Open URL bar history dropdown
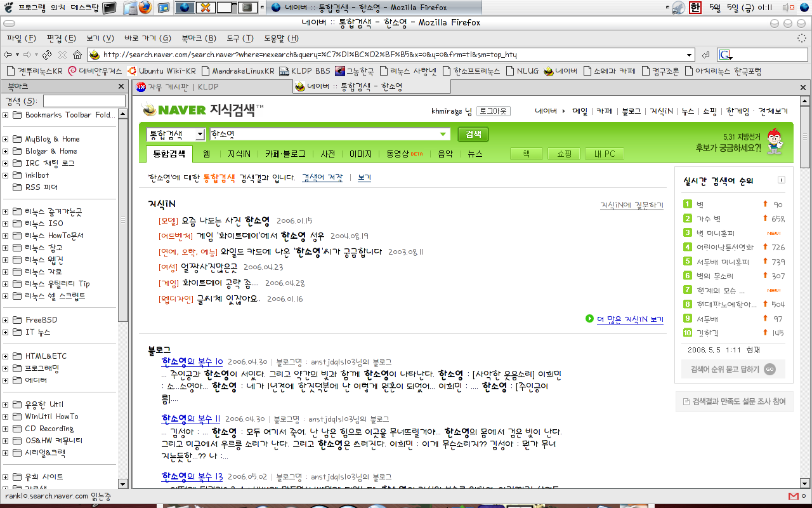Viewport: 812px width, 508px height. click(x=690, y=55)
